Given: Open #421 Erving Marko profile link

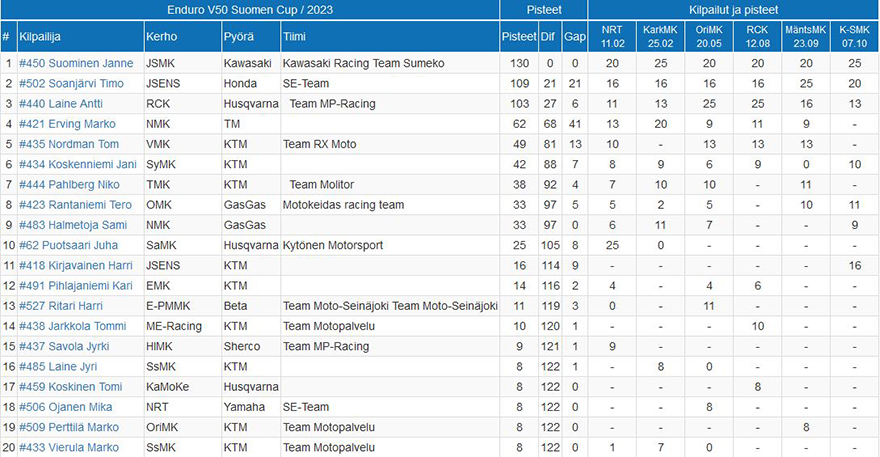Looking at the screenshot, I should (67, 124).
